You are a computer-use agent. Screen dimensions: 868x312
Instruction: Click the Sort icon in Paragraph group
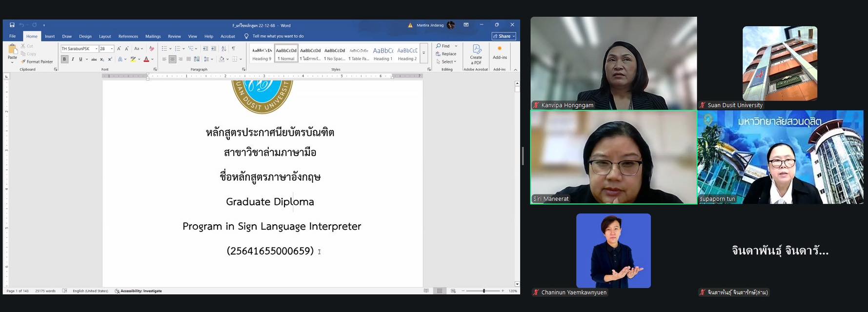[x=224, y=49]
